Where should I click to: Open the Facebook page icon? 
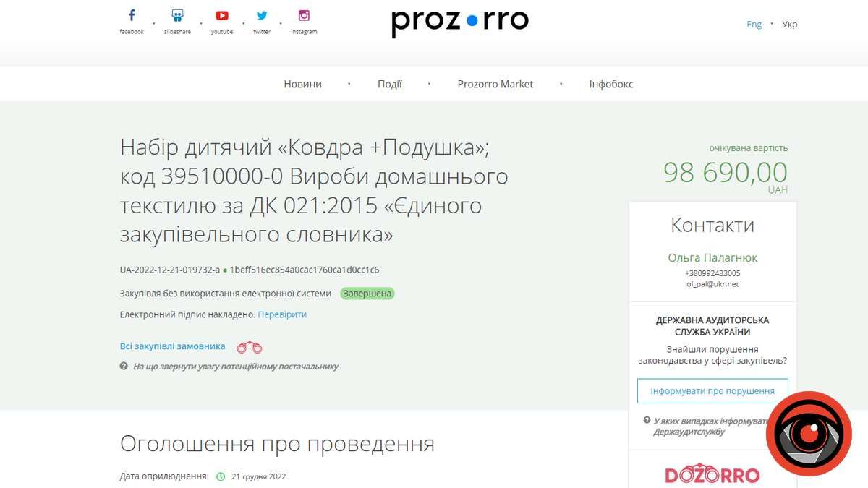(x=131, y=14)
